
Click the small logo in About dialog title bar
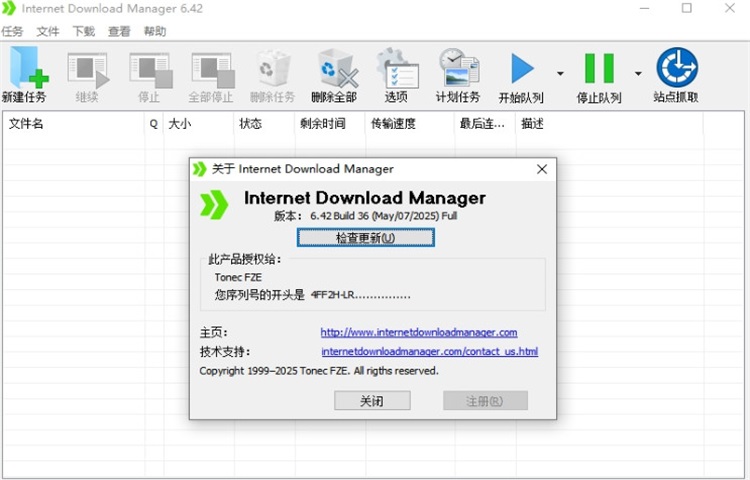click(x=199, y=169)
